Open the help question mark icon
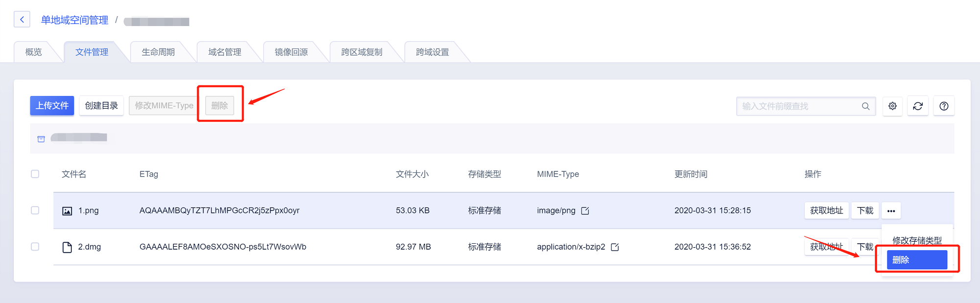 point(944,106)
